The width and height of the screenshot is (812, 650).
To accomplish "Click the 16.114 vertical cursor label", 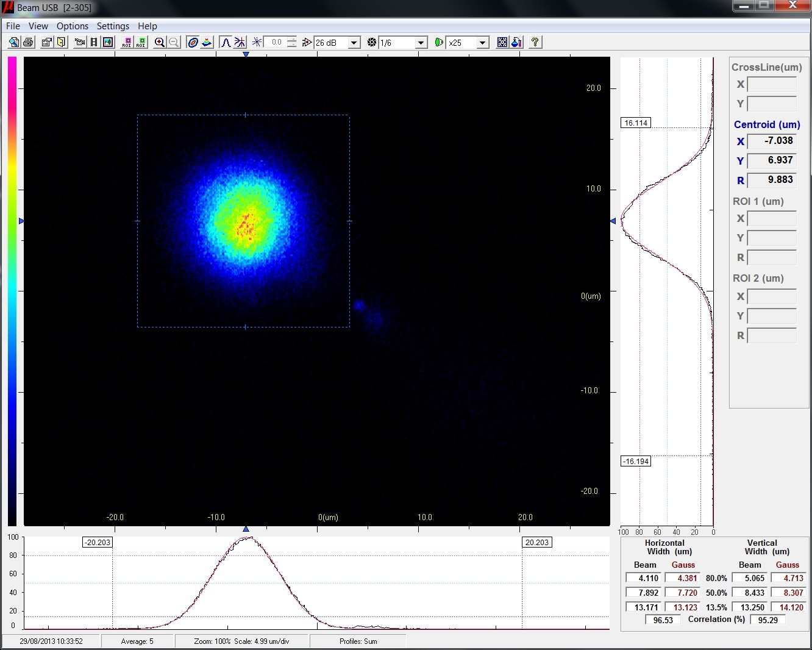I will [x=636, y=123].
